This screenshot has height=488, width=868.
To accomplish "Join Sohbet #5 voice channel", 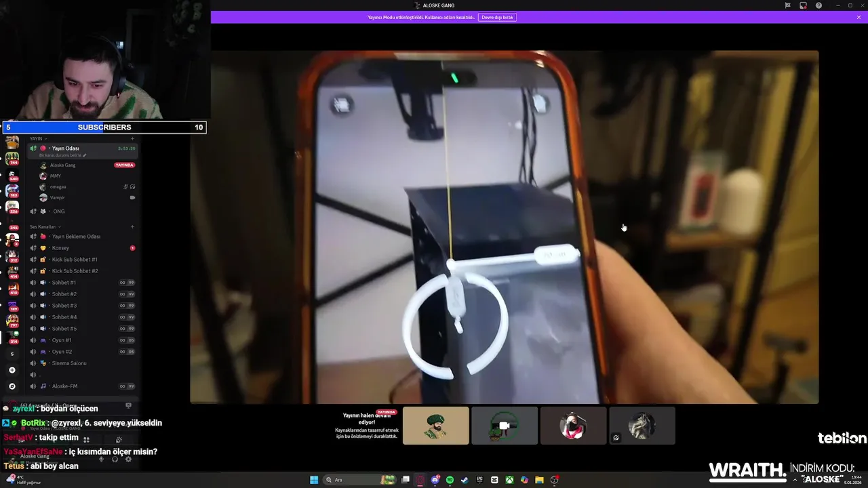I will point(83,329).
